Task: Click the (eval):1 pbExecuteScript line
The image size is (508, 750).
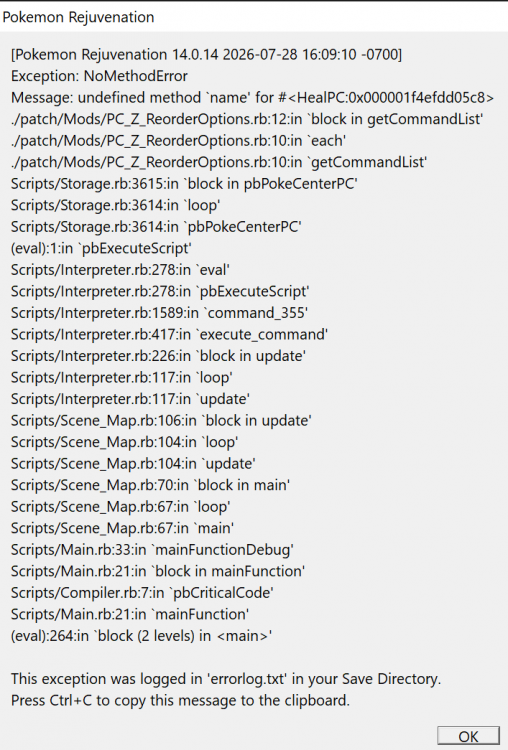Action: click(101, 248)
